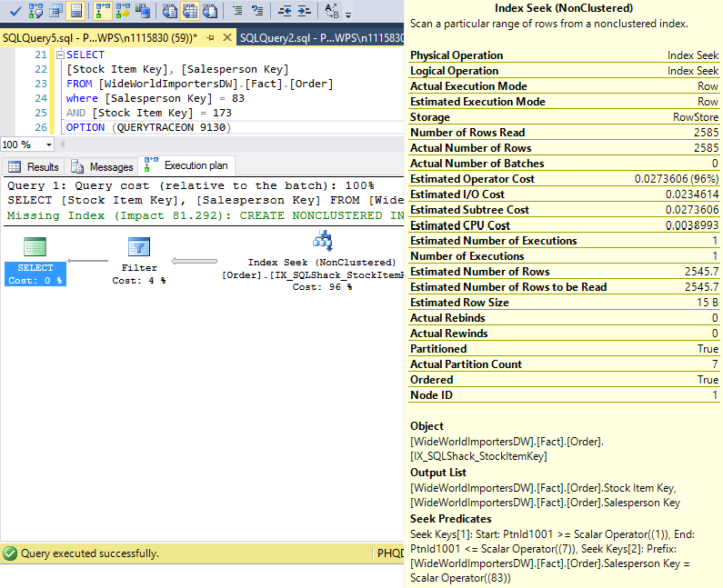Collapse the SELECT statement outline at line 21
Viewport: 723px width, 588px height.
60,55
